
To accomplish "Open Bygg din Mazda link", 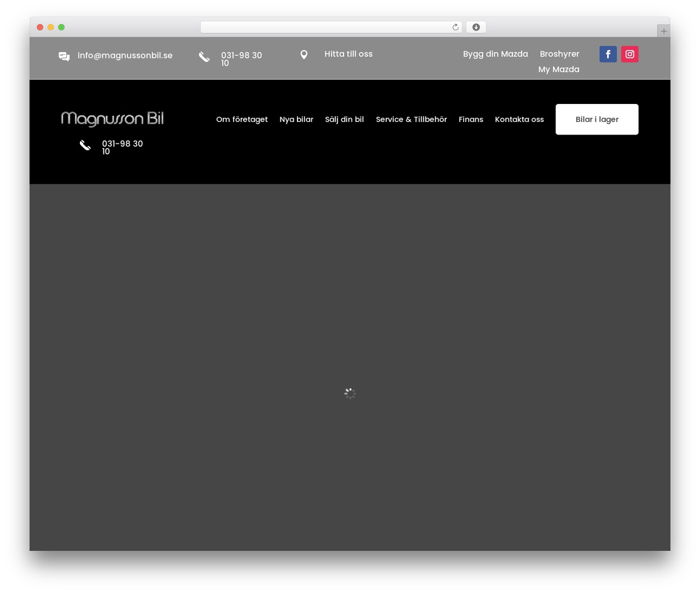I will tap(495, 54).
